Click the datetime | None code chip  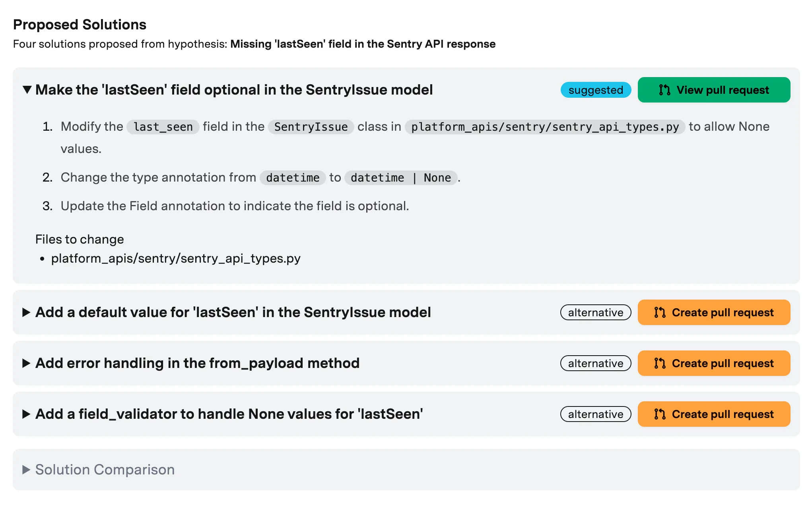[401, 178]
